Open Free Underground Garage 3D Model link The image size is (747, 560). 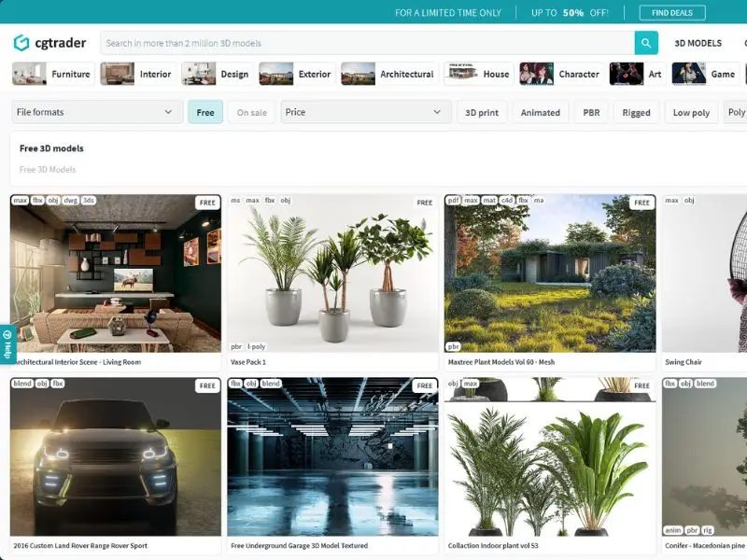pyautogui.click(x=299, y=545)
